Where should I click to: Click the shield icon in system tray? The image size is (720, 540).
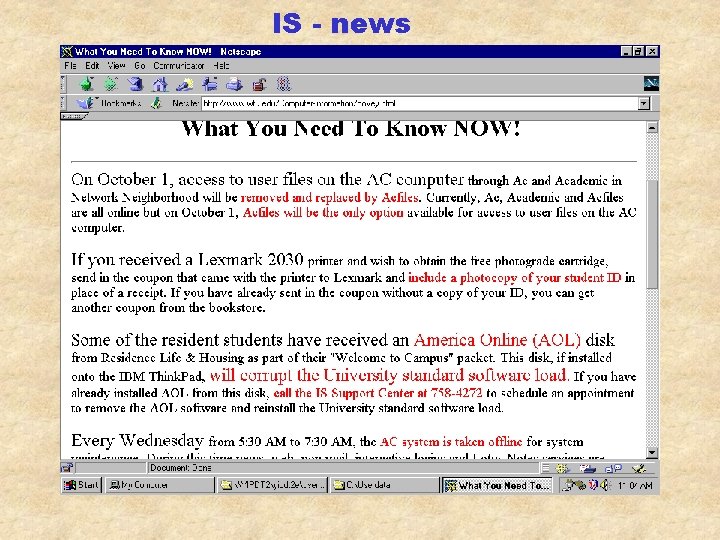click(593, 485)
